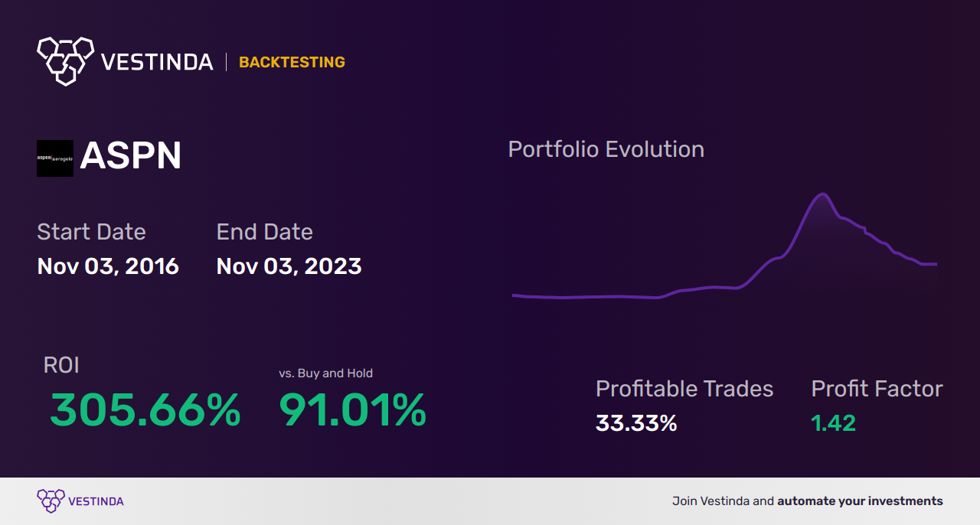Click the automate your investments link

[860, 501]
